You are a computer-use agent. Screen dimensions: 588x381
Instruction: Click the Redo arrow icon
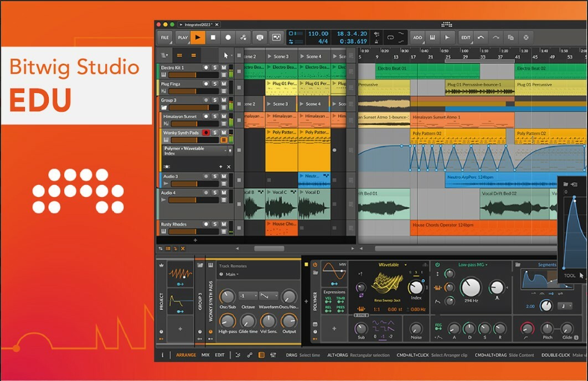pyautogui.click(x=496, y=38)
